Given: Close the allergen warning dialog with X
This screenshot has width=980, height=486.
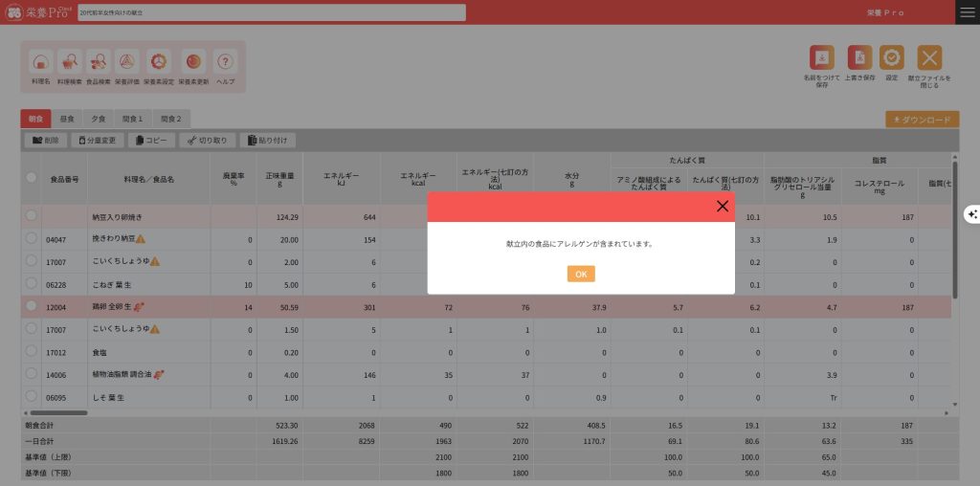Looking at the screenshot, I should tap(723, 206).
